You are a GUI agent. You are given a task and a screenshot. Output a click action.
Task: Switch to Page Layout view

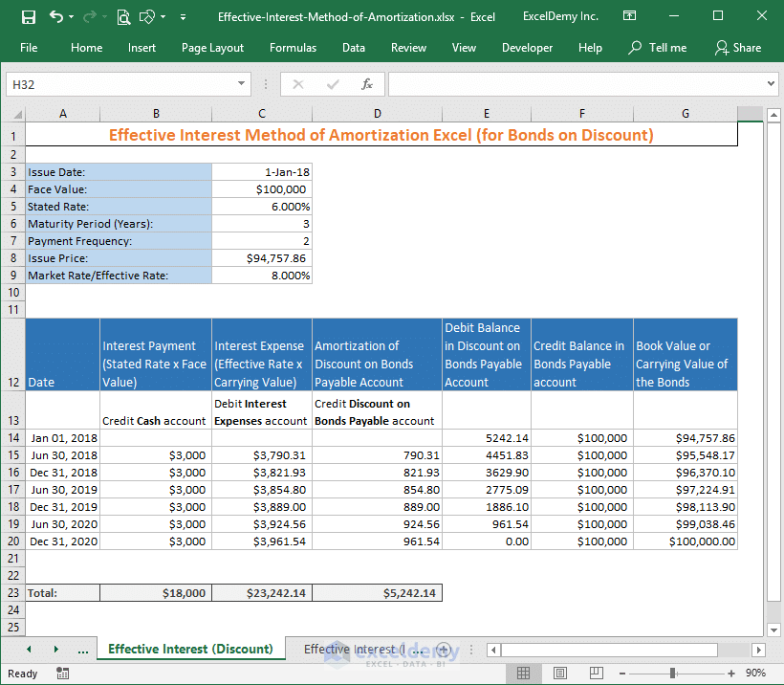560,673
